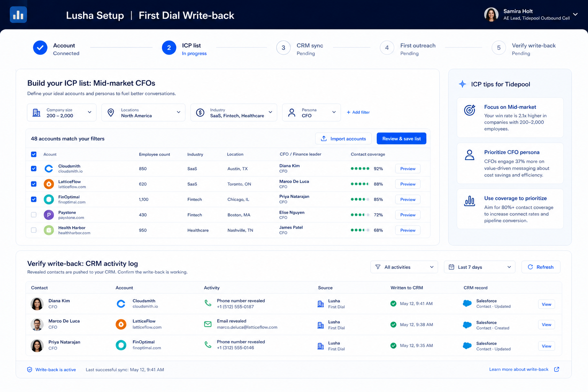Image resolution: width=588 pixels, height=392 pixels.
Task: Click FinOptimal's 85% coverage dots
Action: pos(360,199)
